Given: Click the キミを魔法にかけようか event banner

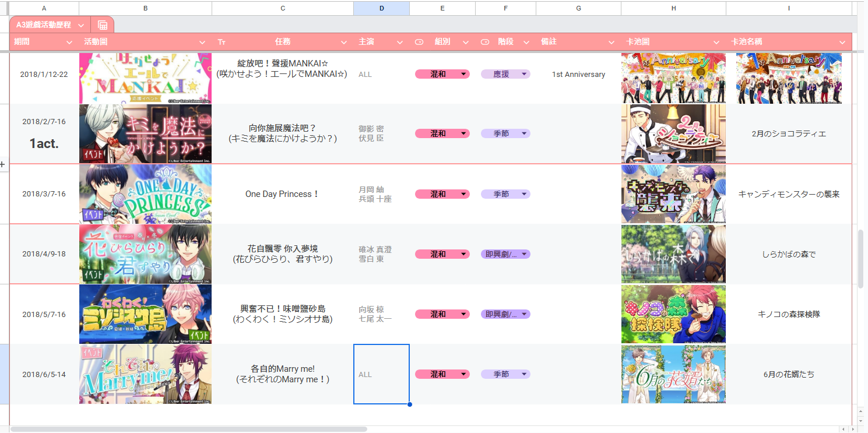Looking at the screenshot, I should [146, 133].
